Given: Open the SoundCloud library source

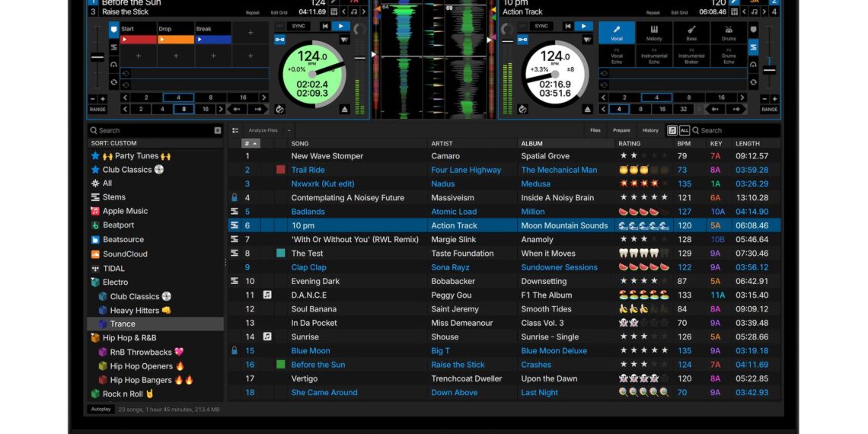Looking at the screenshot, I should tap(125, 254).
